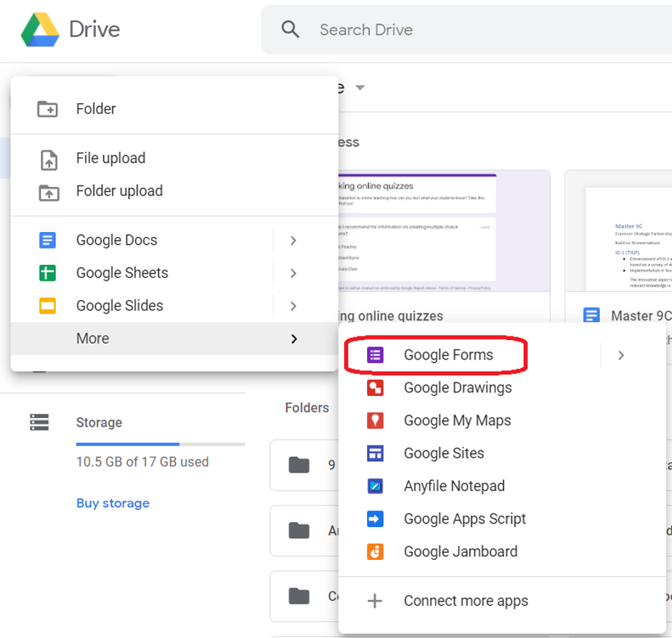Click the green Google Sheets icon
The width and height of the screenshot is (672, 638).
47,273
